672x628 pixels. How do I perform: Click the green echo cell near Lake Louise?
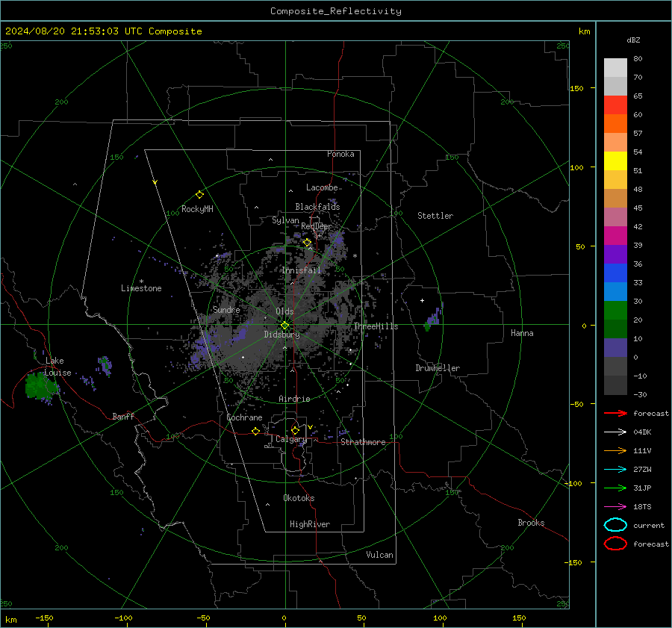(41, 385)
